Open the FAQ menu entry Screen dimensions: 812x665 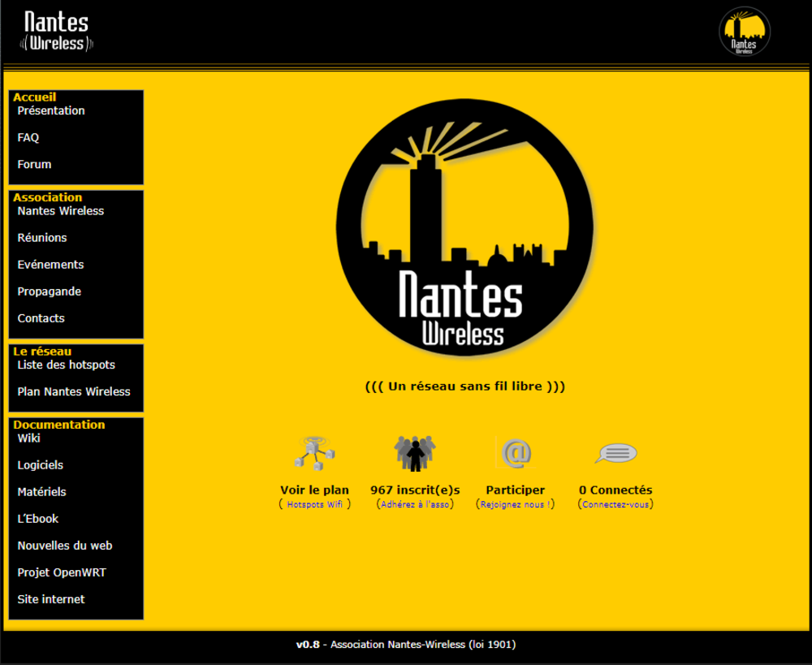pos(28,138)
